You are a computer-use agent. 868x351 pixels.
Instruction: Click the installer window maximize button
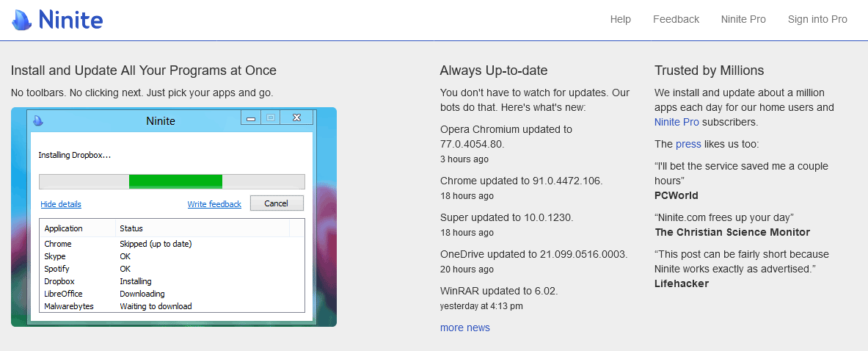[270, 117]
